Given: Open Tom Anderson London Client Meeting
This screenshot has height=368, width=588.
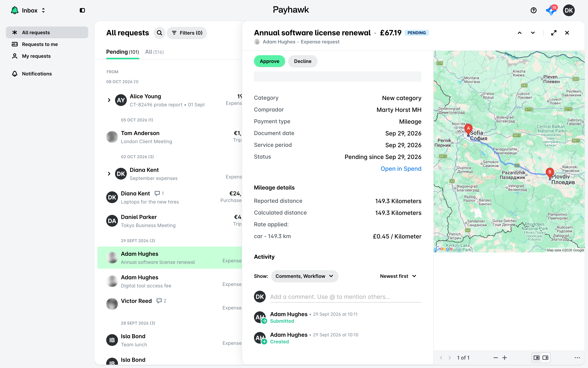Looking at the screenshot, I should 170,137.
